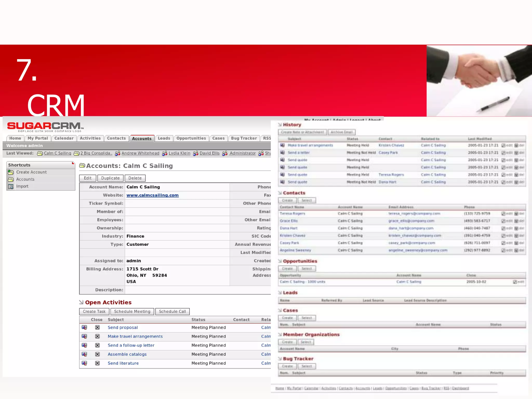Click the Duplicate account button
Screen dimensions: 532x399
110,178
